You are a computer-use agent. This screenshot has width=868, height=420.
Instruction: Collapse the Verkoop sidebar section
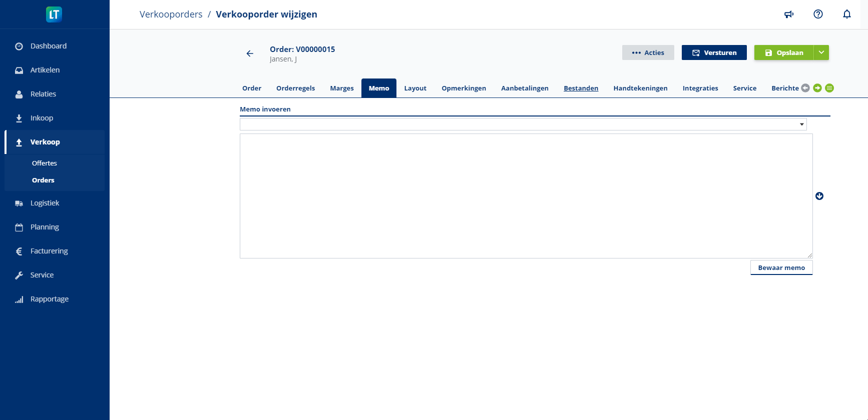click(45, 142)
